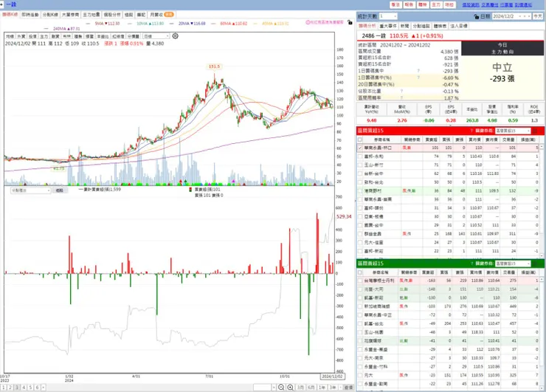Zoom out the chart with the minus magnifier

[x=281, y=387]
